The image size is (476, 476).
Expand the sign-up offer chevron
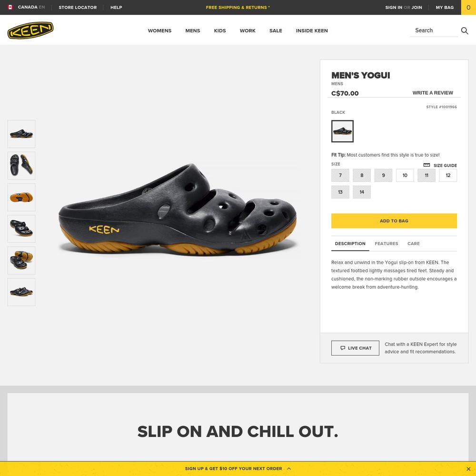[x=289, y=468]
